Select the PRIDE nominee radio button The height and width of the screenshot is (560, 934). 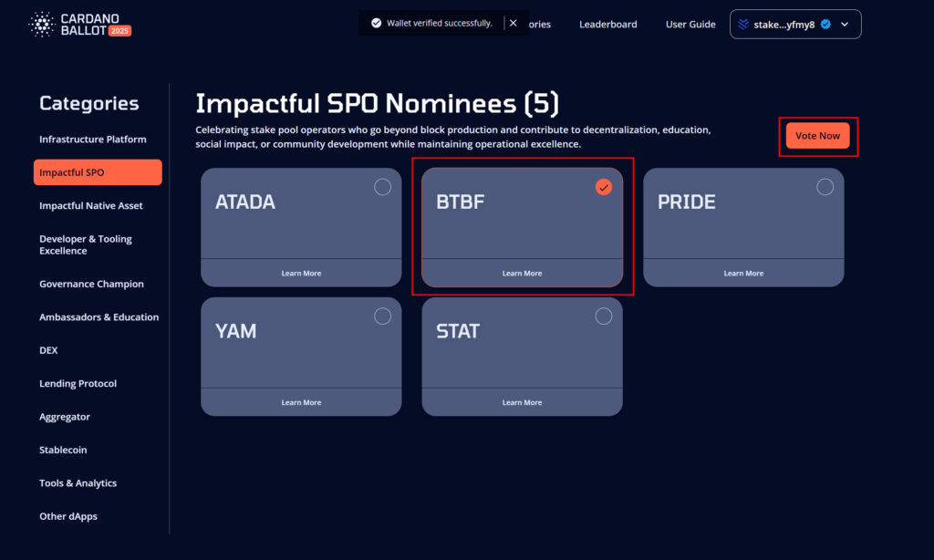tap(825, 187)
